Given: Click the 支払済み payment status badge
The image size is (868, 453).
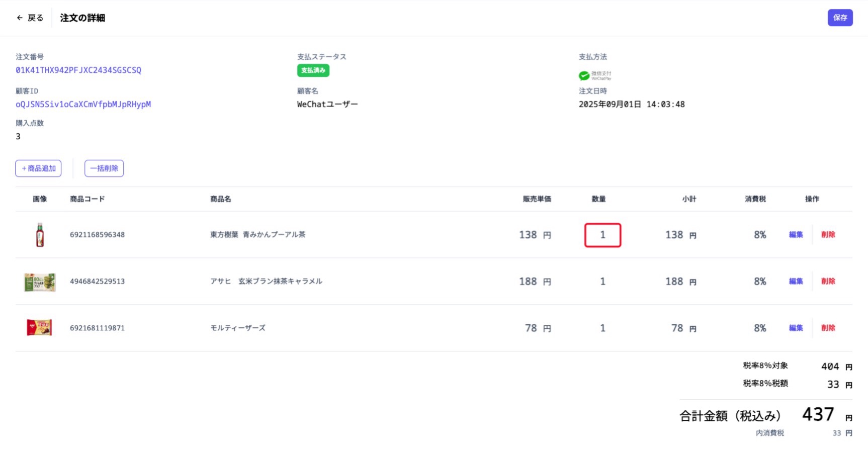Looking at the screenshot, I should (313, 71).
